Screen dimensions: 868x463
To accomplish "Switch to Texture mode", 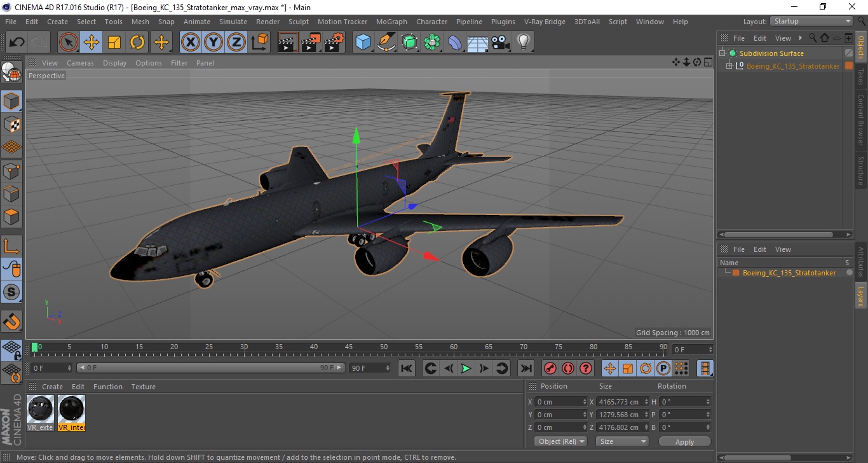I will [x=11, y=124].
